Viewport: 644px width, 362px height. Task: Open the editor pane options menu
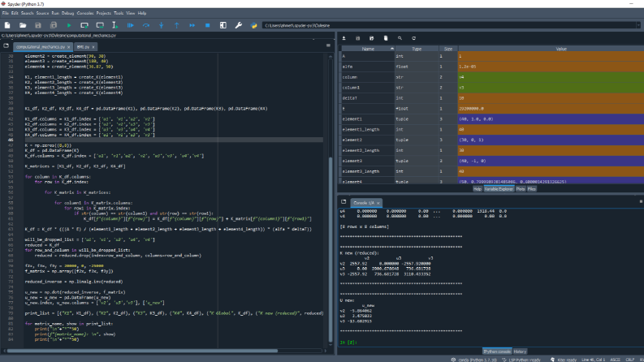click(328, 45)
